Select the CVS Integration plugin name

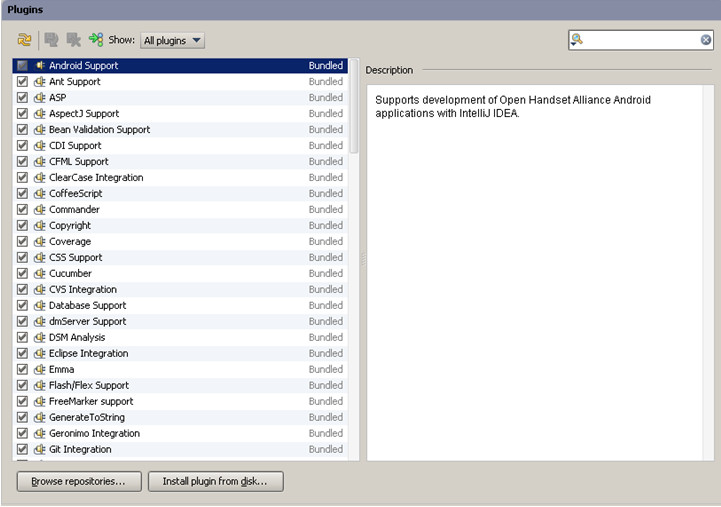pyautogui.click(x=83, y=290)
